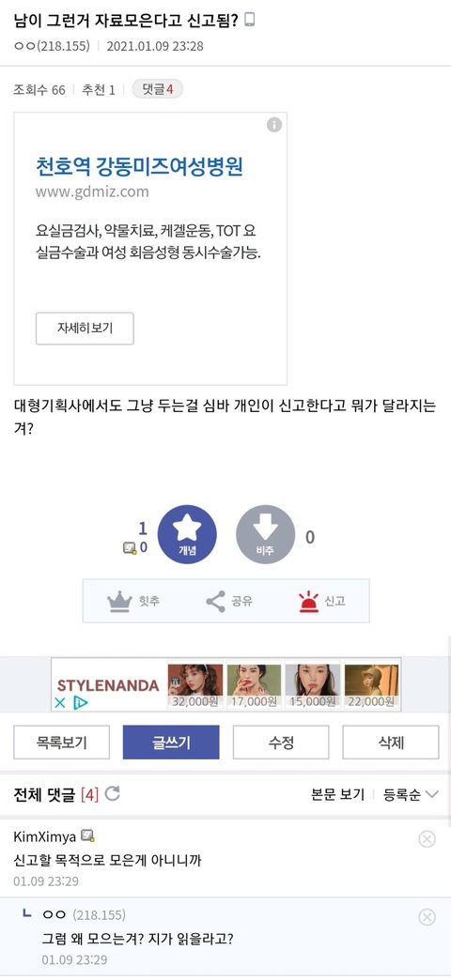Open the ad info icon on the hospital ad

tap(274, 125)
